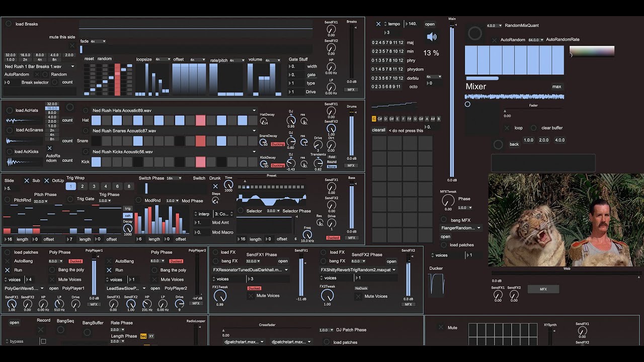The height and width of the screenshot is (362, 644).
Task: Toggle the OctUp checkbox
Action: tap(46, 180)
